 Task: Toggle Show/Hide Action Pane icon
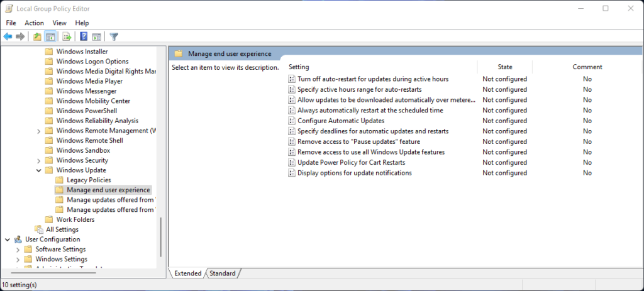pos(96,37)
